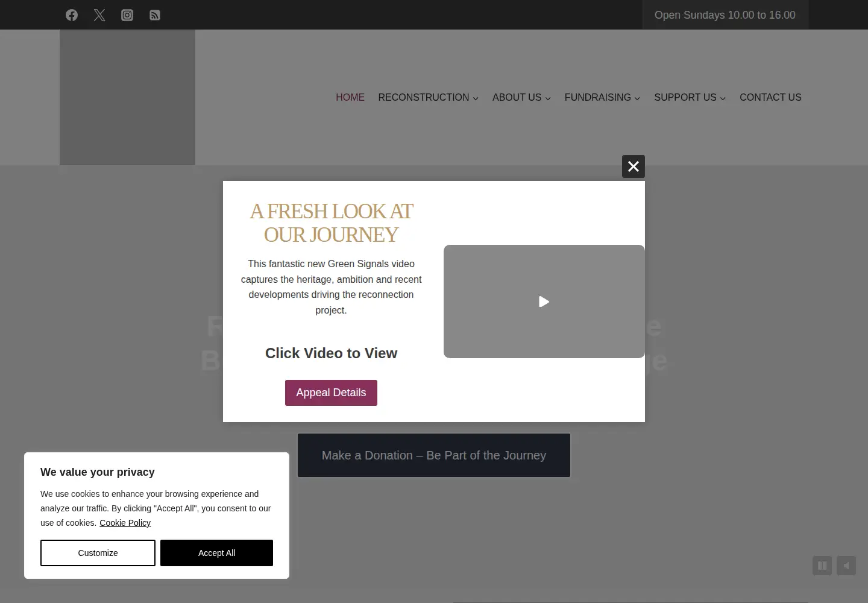Go to the HOME menu item
Screen dimensions: 868x603
350,98
